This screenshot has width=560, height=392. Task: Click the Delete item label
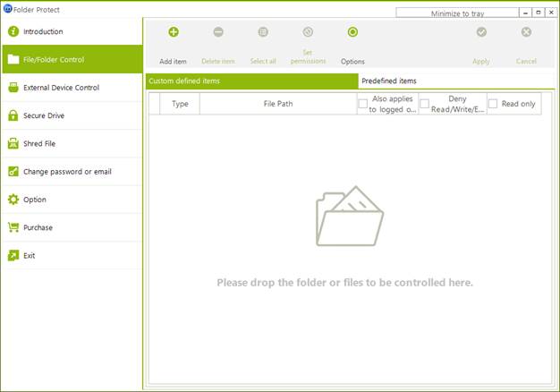tap(218, 62)
